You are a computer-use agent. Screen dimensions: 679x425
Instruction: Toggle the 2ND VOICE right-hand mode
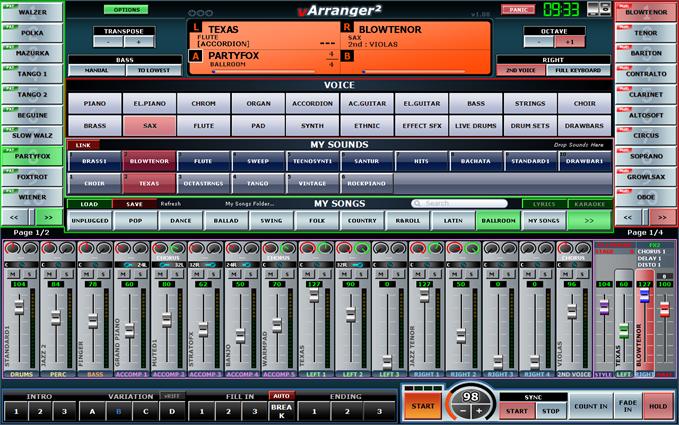(x=520, y=71)
